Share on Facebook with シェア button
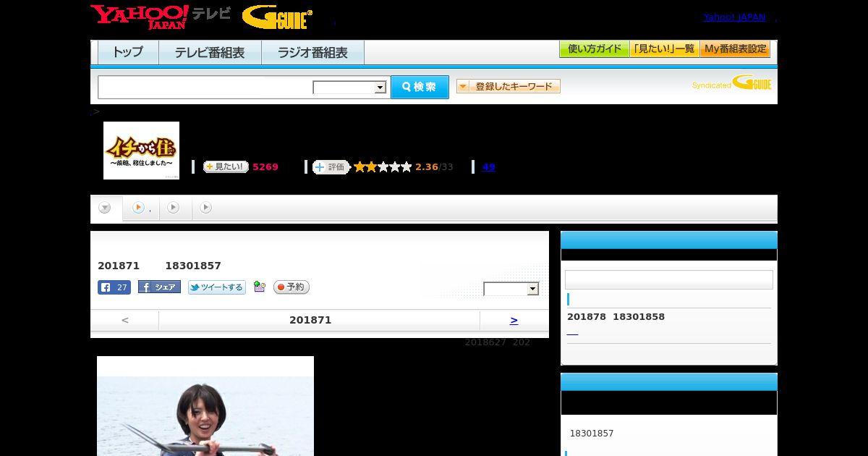Screen dimensions: 868x456 159,287
